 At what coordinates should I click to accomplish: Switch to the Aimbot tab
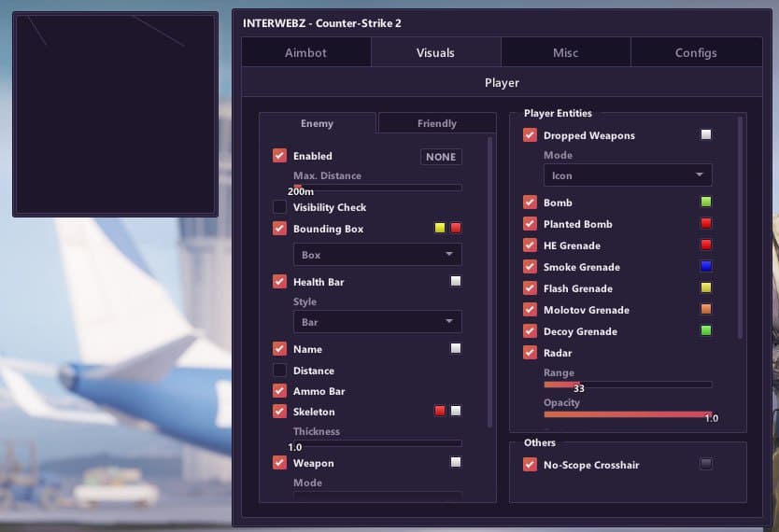click(x=305, y=52)
